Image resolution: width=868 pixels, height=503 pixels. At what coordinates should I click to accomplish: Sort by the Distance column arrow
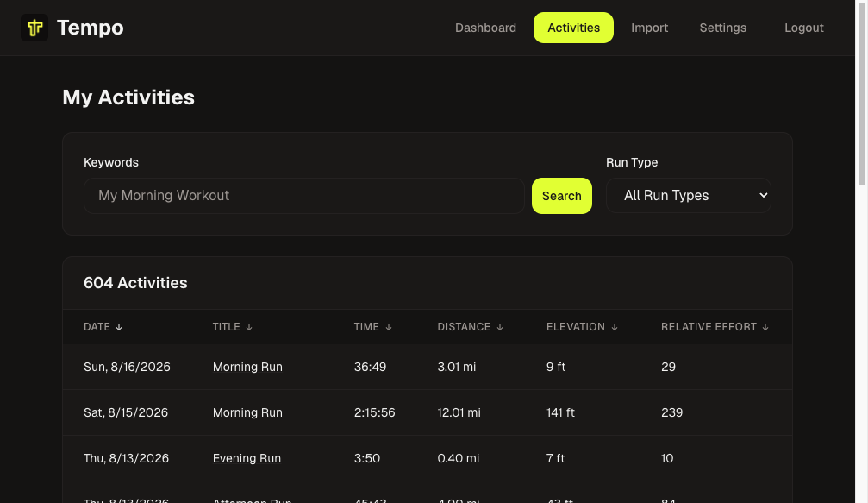pyautogui.click(x=499, y=327)
